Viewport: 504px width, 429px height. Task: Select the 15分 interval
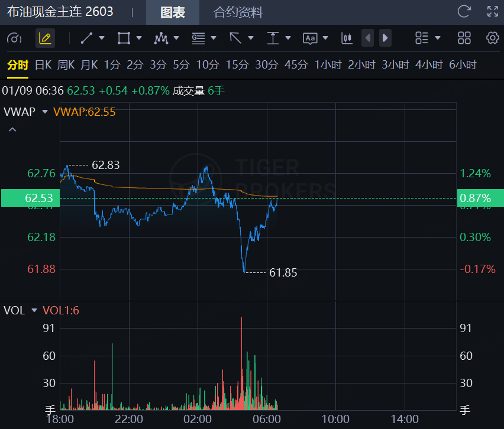237,65
